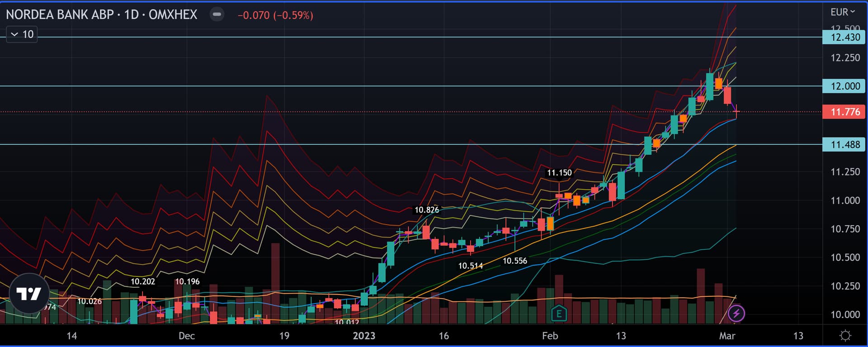
Task: Expand the collapsed indicator legend showing 10
Action: point(22,34)
